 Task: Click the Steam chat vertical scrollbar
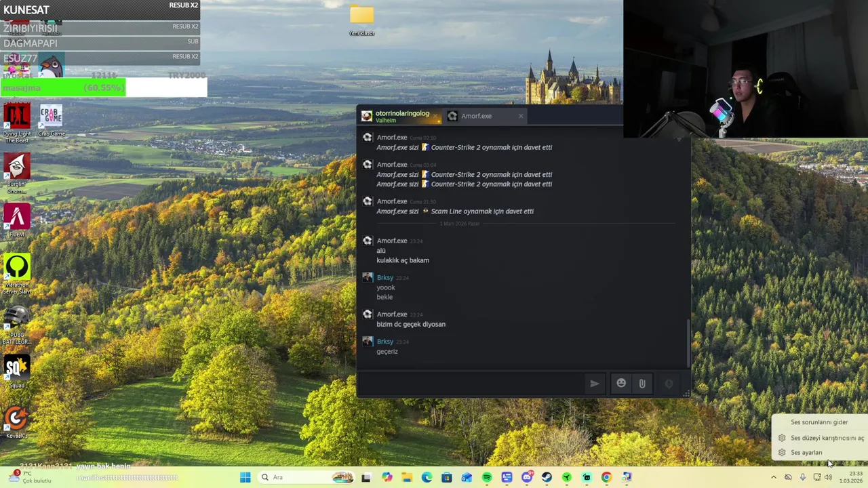tap(688, 344)
